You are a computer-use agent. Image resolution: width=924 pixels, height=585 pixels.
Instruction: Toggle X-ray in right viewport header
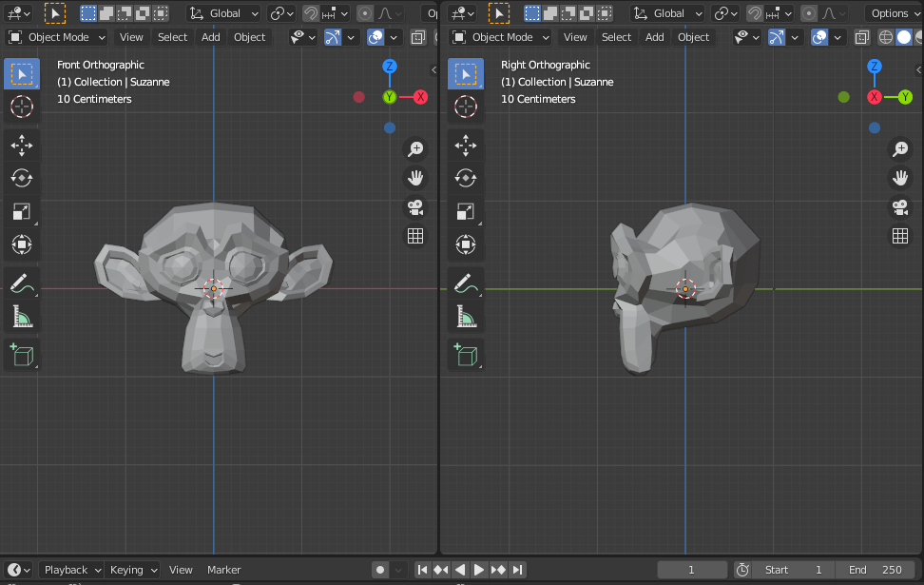(861, 37)
